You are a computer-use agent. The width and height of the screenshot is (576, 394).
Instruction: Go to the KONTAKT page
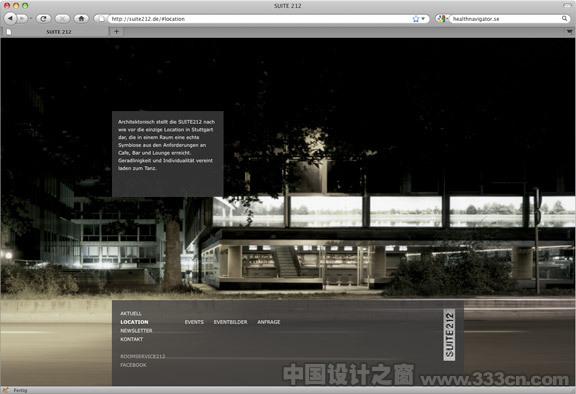[132, 339]
